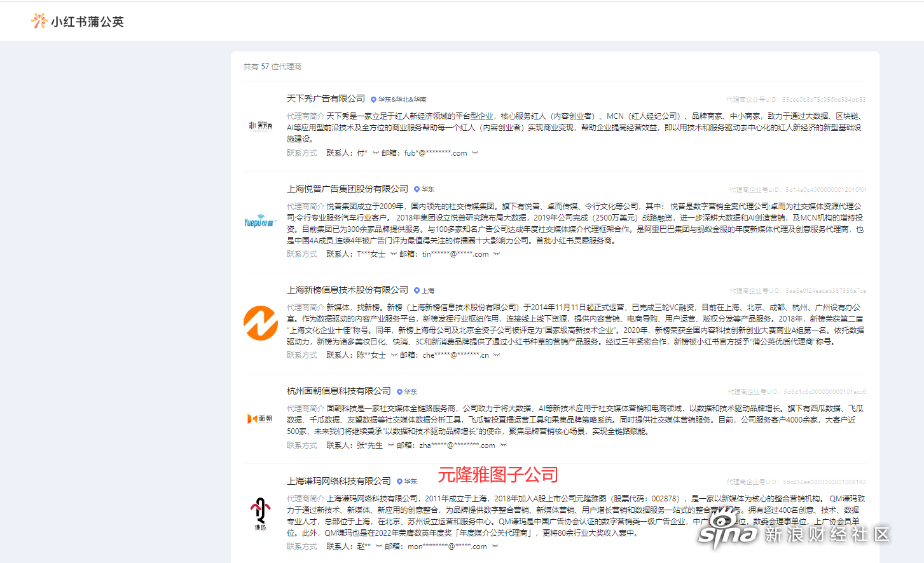924x563 pixels.
Task: Reveal contact 陈**女士 with eye icon
Action: point(394,355)
